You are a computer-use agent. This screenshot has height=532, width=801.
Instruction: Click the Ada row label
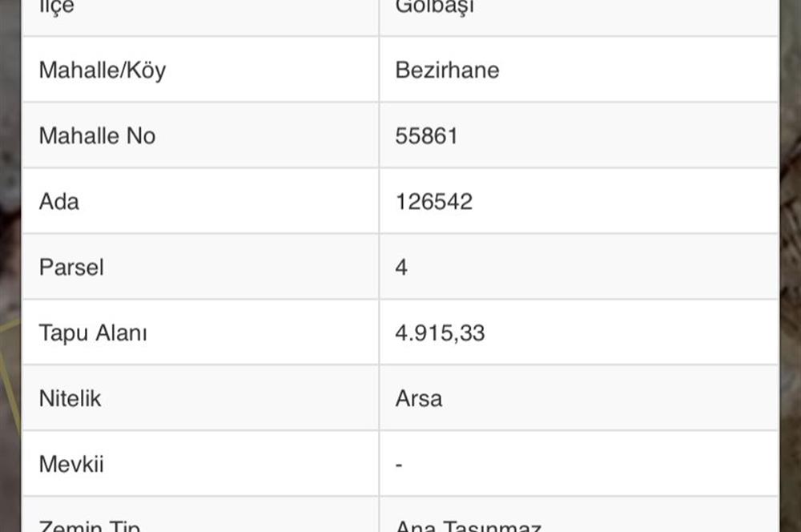coord(59,202)
